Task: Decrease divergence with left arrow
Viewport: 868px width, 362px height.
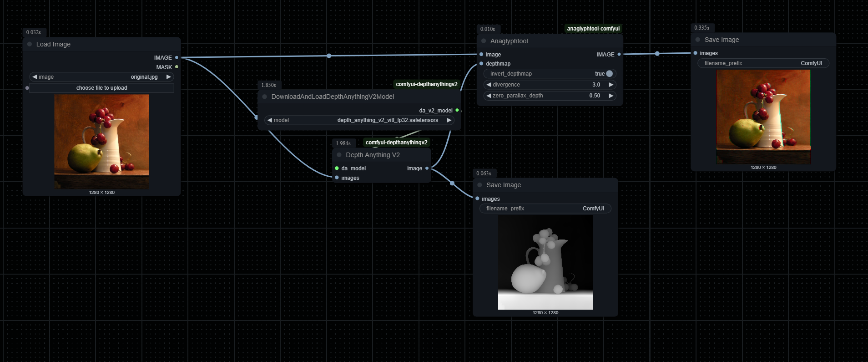Action: [489, 85]
